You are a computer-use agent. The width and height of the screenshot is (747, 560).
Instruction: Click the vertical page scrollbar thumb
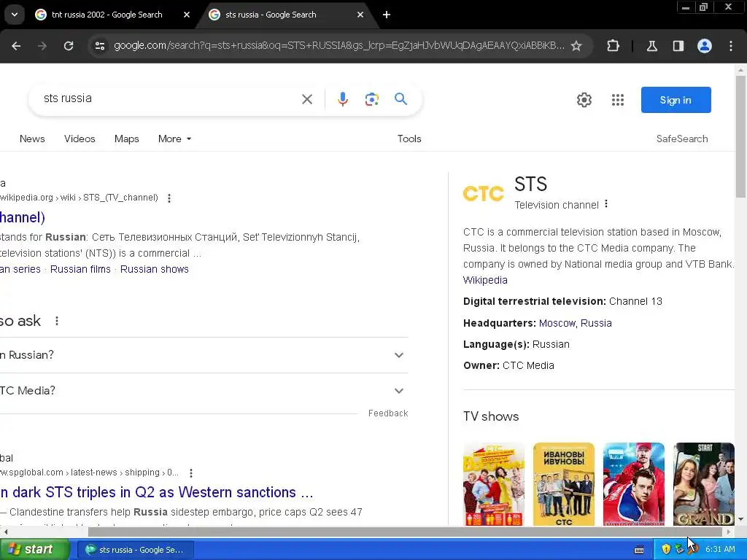tap(741, 136)
